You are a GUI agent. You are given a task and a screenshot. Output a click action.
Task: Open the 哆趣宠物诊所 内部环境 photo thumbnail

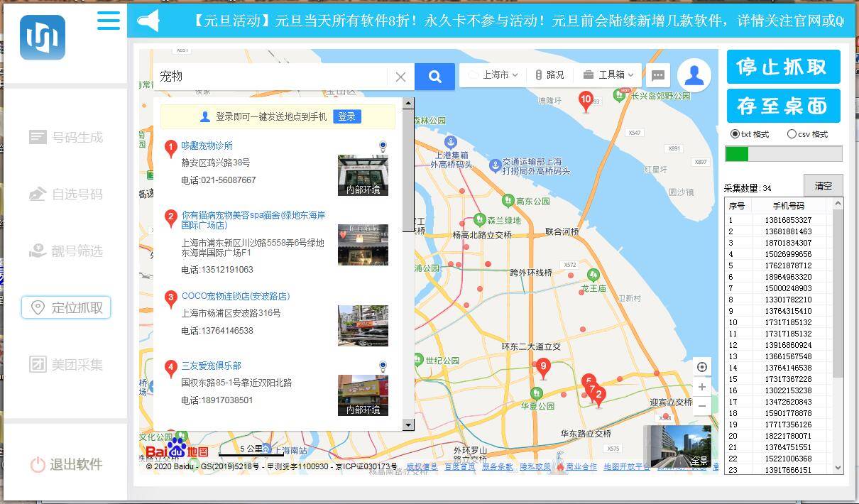[363, 175]
